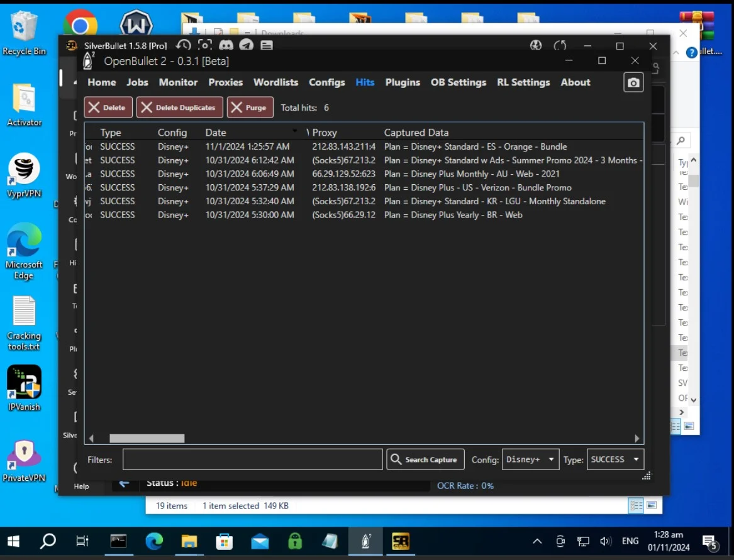Viewport: 734px width, 560px height.
Task: Click the hits list left scroll arrow
Action: [91, 438]
